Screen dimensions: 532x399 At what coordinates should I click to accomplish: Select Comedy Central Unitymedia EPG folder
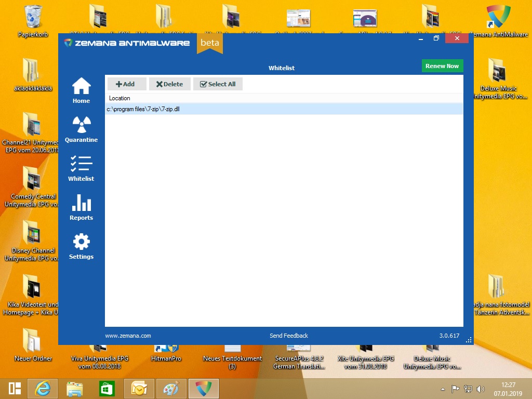[31, 187]
